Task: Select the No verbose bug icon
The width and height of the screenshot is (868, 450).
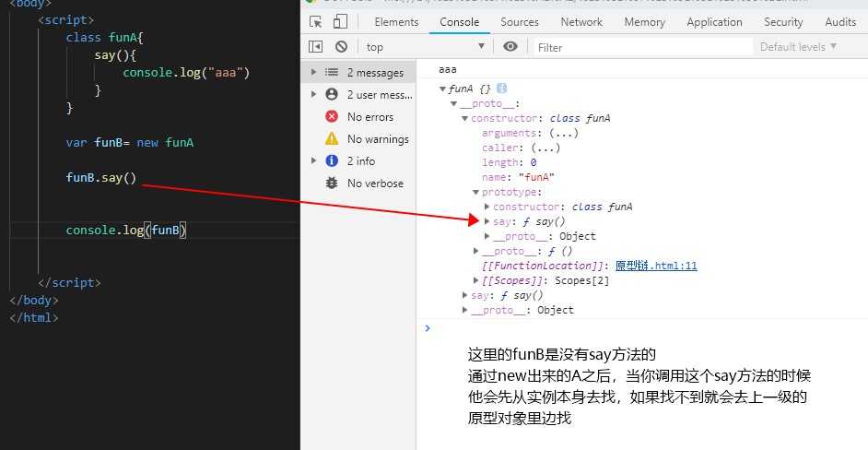Action: point(332,183)
